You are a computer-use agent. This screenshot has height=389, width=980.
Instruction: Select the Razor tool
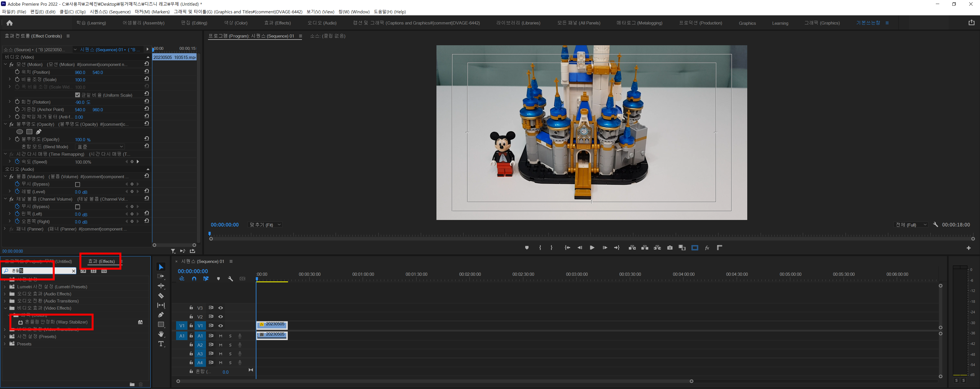coord(161,296)
